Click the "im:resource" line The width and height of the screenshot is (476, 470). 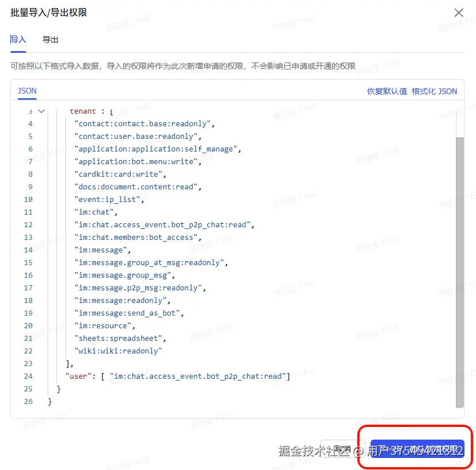pyautogui.click(x=105, y=326)
